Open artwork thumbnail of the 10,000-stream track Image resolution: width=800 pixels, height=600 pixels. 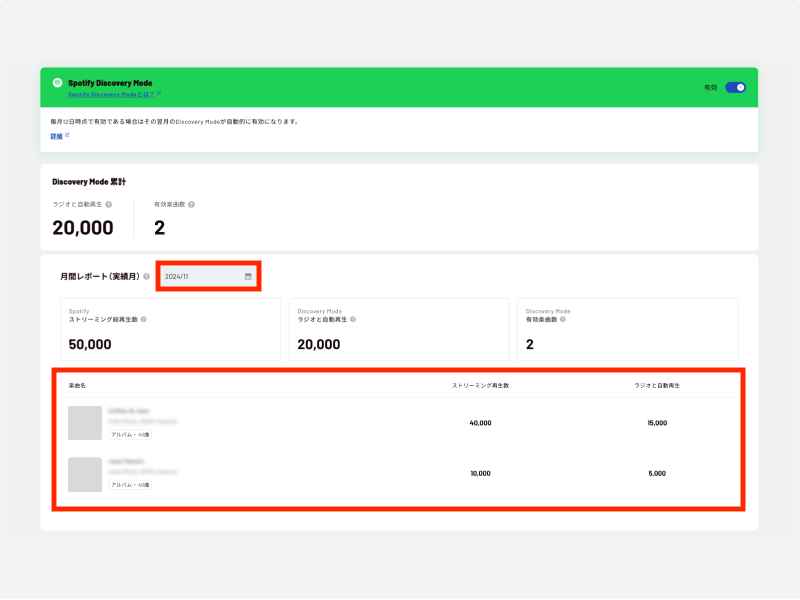(x=85, y=474)
